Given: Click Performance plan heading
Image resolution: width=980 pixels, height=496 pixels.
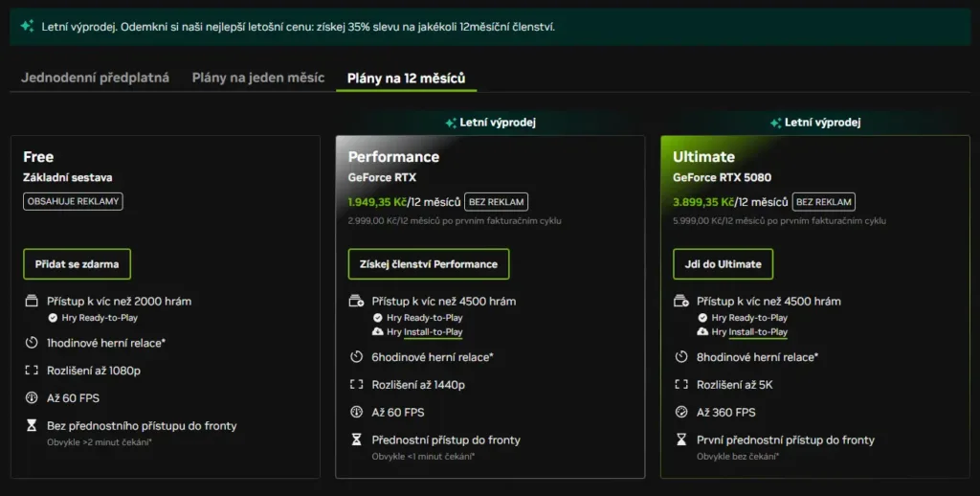Looking at the screenshot, I should 393,157.
